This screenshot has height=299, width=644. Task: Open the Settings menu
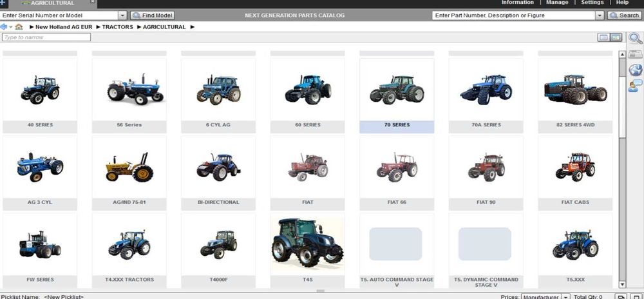point(592,3)
